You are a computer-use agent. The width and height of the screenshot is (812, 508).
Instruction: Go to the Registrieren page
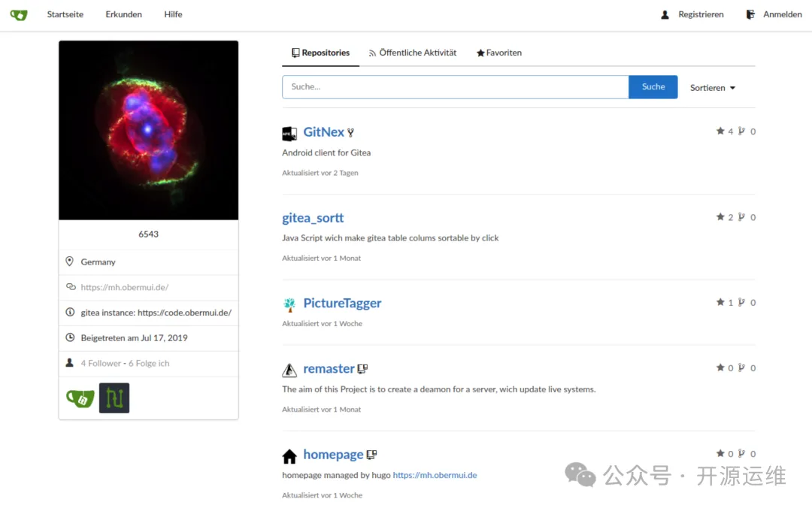coord(692,14)
